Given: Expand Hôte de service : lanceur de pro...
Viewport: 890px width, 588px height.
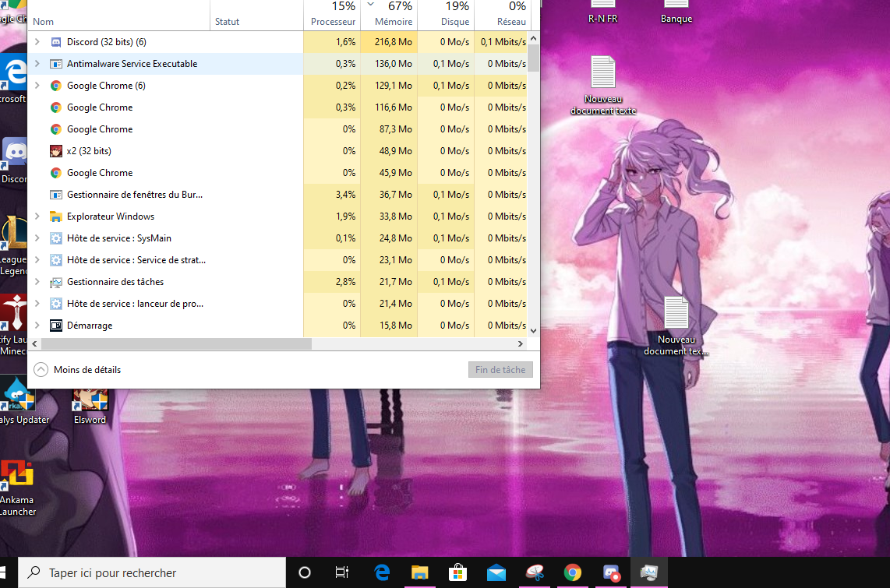Looking at the screenshot, I should click(37, 304).
